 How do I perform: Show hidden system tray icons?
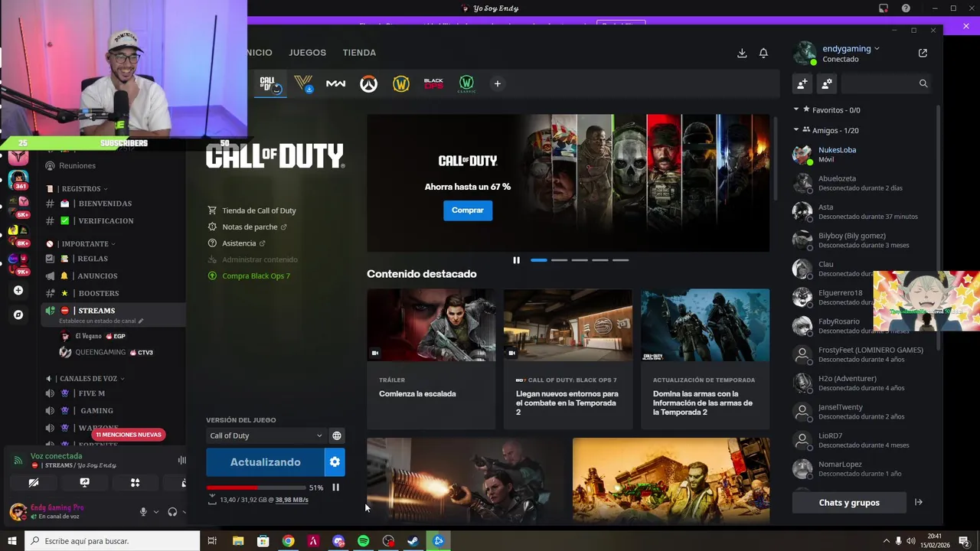pyautogui.click(x=887, y=541)
